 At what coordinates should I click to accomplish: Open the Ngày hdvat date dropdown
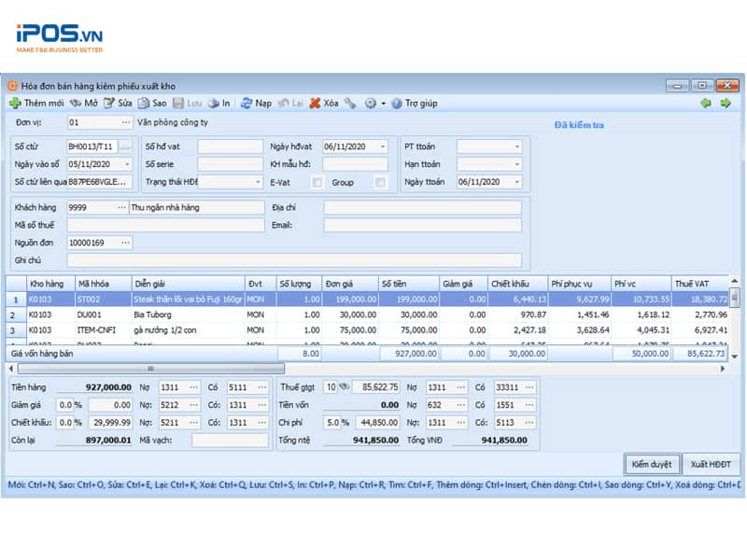click(x=382, y=147)
